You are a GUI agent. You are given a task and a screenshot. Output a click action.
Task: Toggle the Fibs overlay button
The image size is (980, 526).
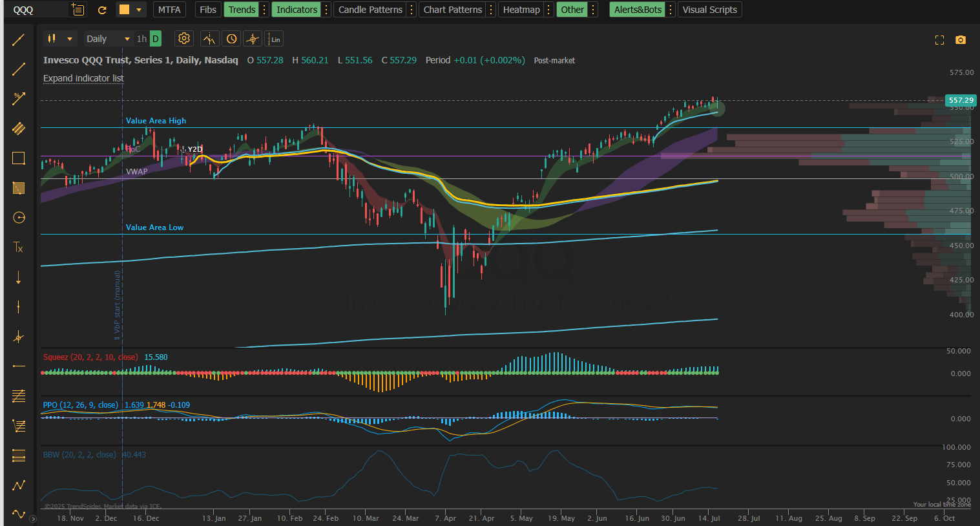pos(208,10)
